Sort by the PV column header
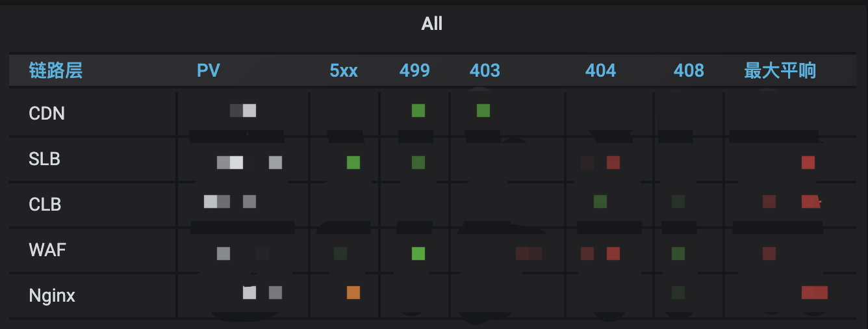The height and width of the screenshot is (329, 868). coord(209,71)
